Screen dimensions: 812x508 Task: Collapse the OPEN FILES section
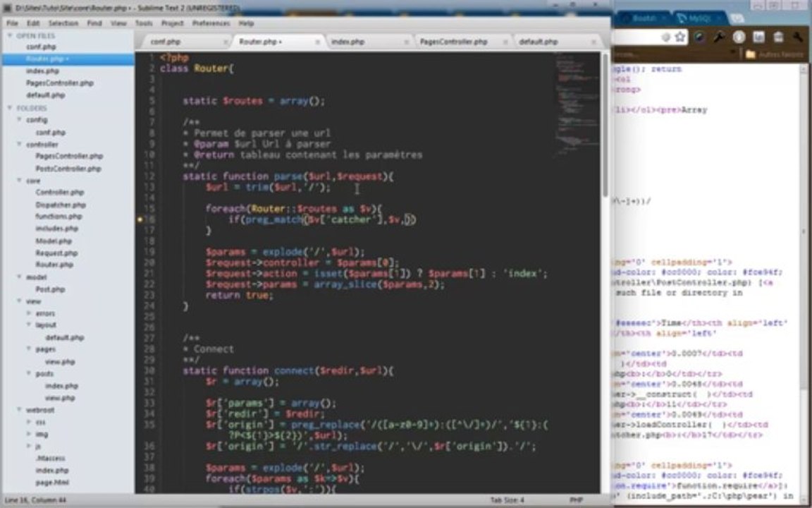pyautogui.click(x=9, y=36)
